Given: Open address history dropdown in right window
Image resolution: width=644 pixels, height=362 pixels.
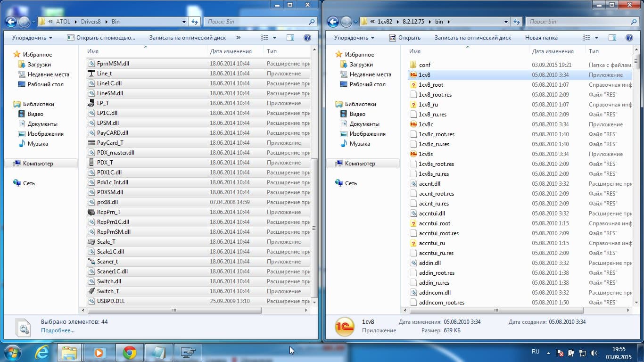Looking at the screenshot, I should coord(506,22).
